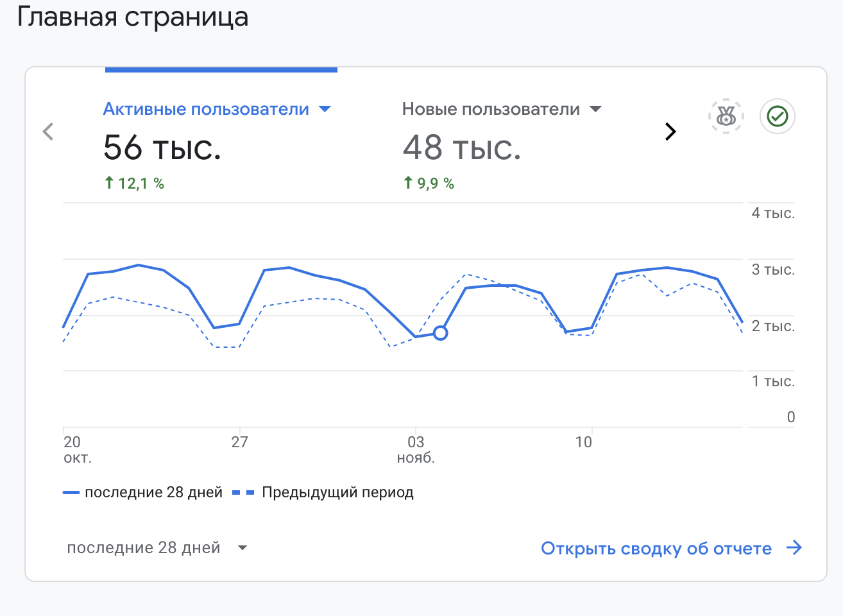Click arrow icon next to report summary link
The height and width of the screenshot is (616, 843).
(794, 548)
